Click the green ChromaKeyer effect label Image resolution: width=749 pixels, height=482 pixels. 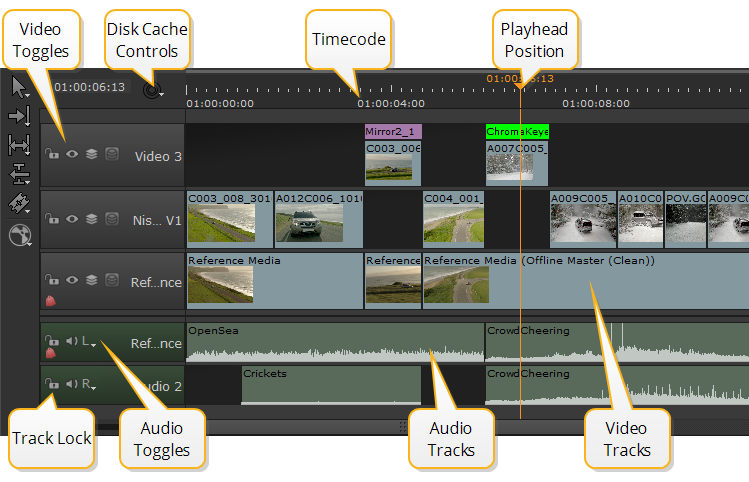tap(517, 131)
